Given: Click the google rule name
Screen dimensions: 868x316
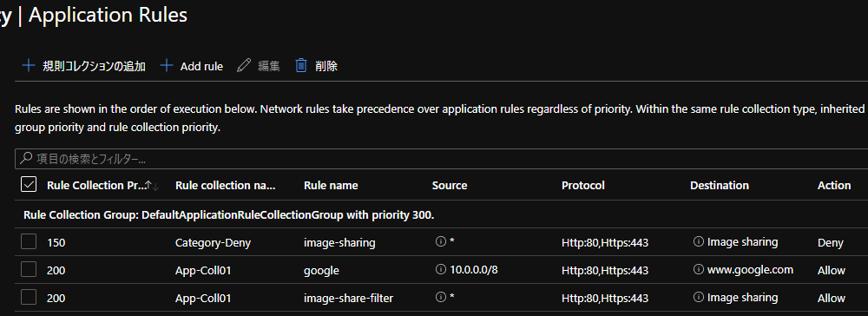Looking at the screenshot, I should pyautogui.click(x=322, y=270).
